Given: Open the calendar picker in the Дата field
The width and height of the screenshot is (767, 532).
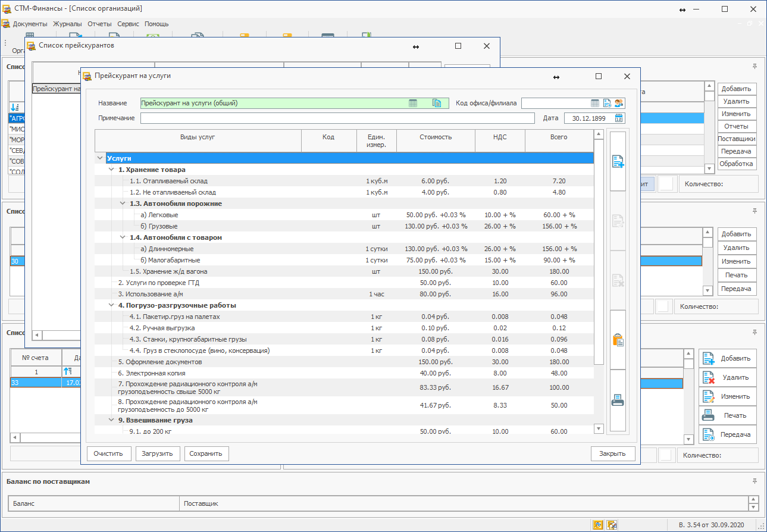Looking at the screenshot, I should pyautogui.click(x=619, y=118).
